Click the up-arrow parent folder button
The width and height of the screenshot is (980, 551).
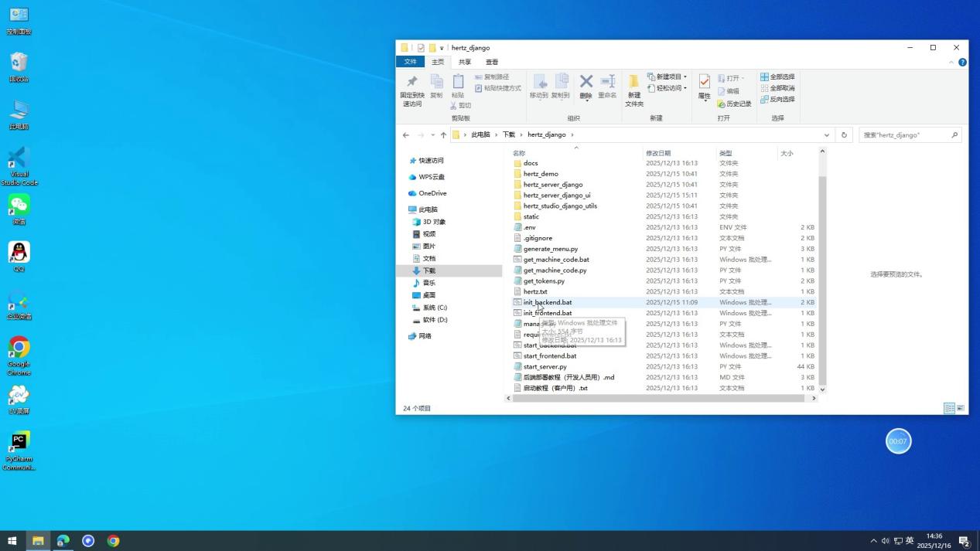443,135
